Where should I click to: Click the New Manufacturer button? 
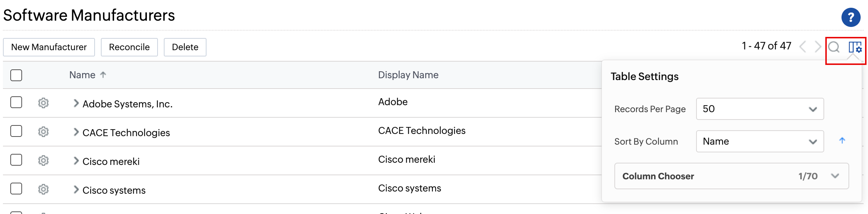[49, 47]
